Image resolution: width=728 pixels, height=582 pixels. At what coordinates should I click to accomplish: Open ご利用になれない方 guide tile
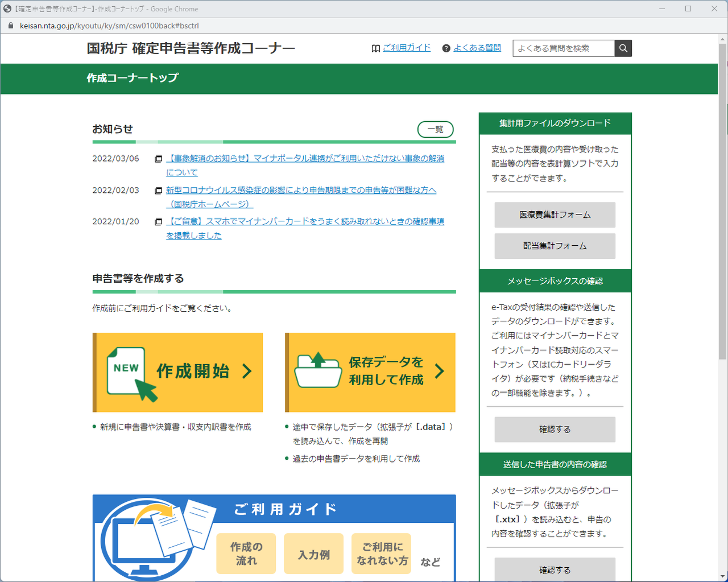click(x=382, y=554)
